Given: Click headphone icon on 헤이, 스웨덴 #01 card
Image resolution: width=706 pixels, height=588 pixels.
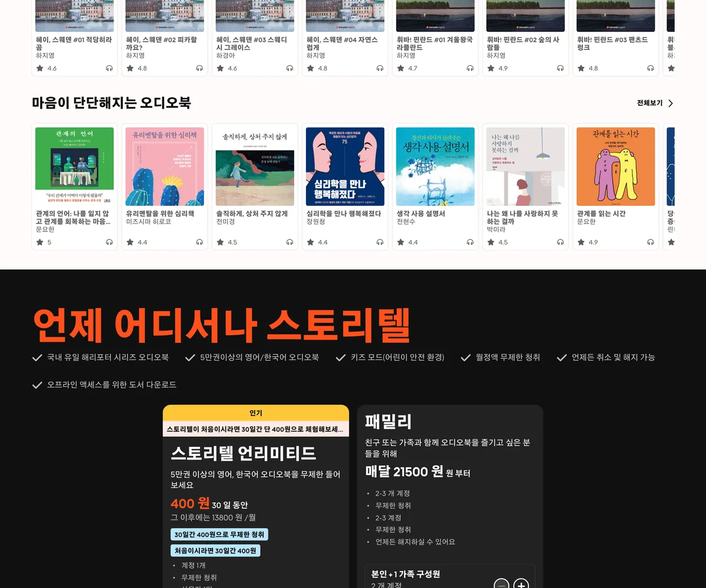Looking at the screenshot, I should [x=109, y=68].
